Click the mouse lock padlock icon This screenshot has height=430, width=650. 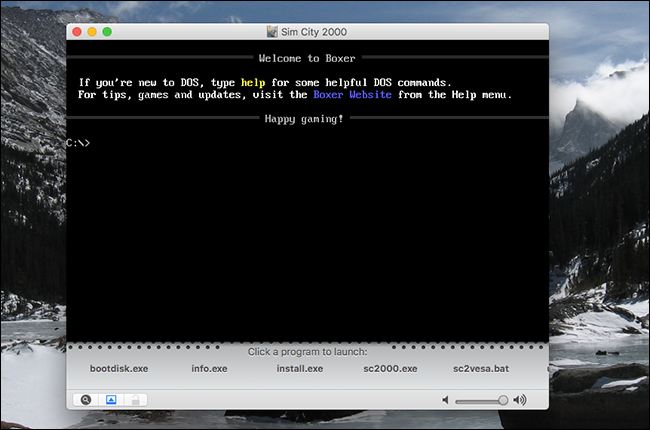pos(135,400)
